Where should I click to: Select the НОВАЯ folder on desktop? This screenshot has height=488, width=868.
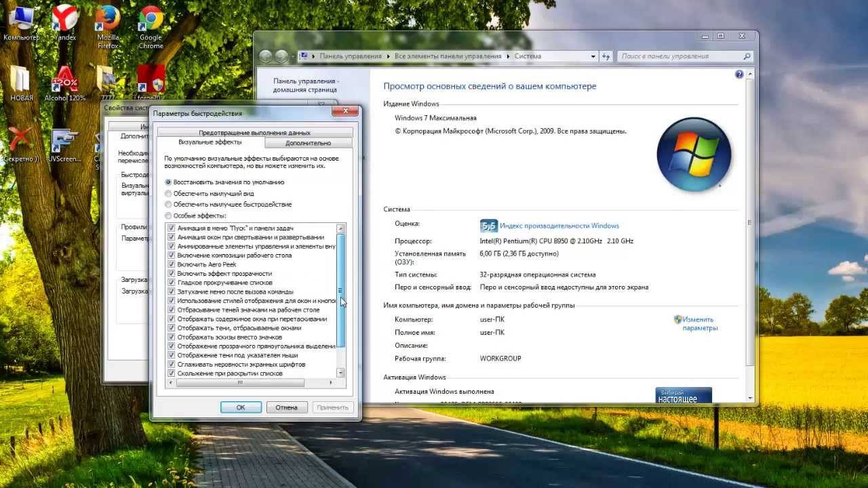[22, 83]
